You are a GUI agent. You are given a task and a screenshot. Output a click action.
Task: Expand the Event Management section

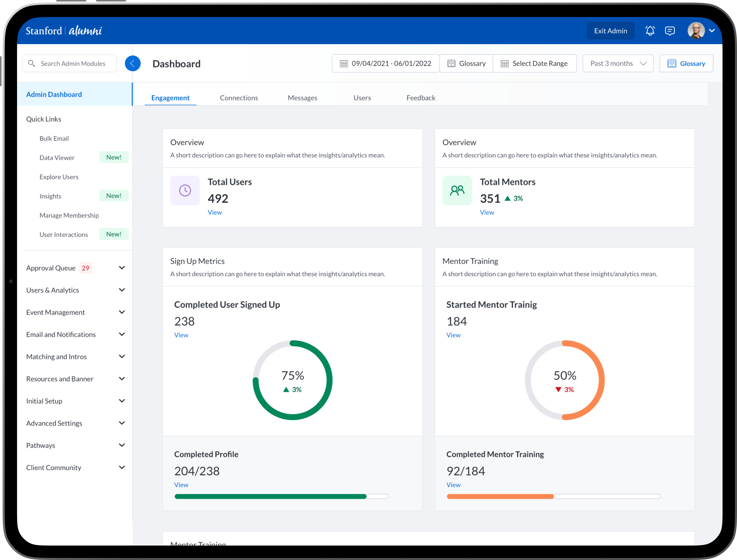122,312
